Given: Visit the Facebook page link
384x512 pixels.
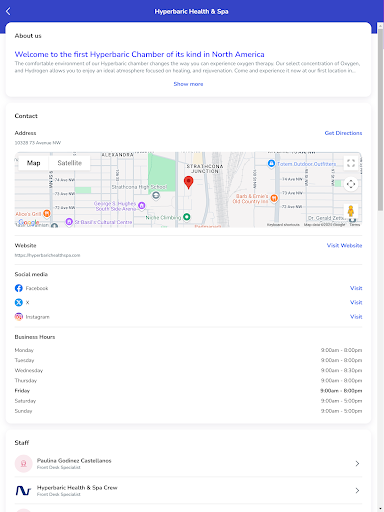Looking at the screenshot, I should coord(356,288).
